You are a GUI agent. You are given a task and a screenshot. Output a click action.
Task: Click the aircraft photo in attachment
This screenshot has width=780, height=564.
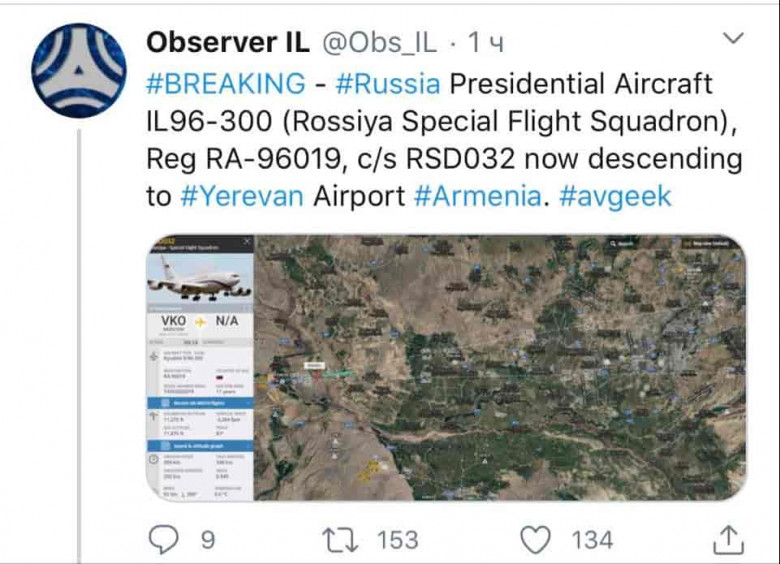(x=200, y=278)
